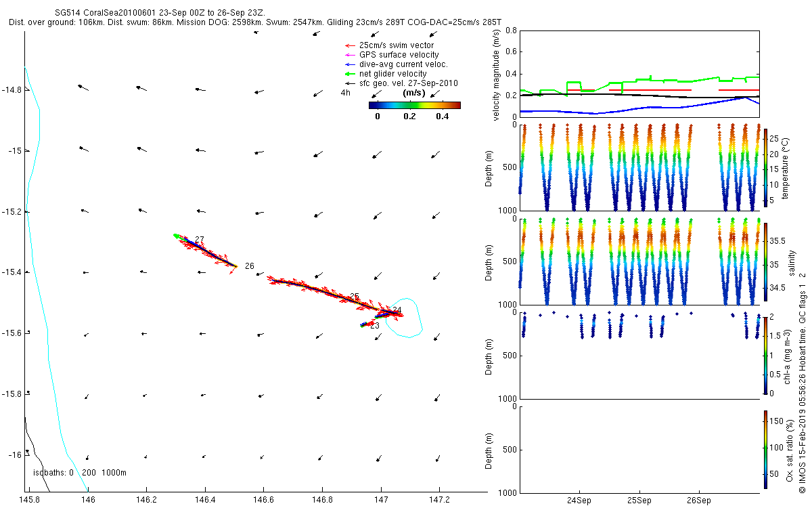This screenshot has width=812, height=508.
Task: Click day label '24' on glider track
Action: point(397,310)
